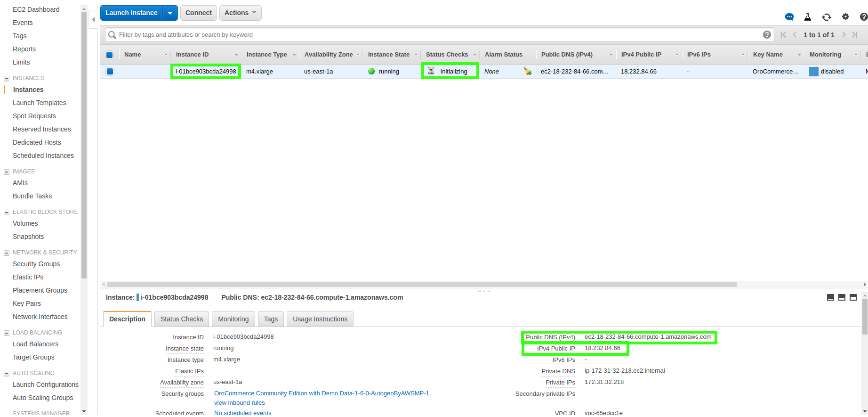868x417 pixels.
Task: Open the Usage Instructions tab
Action: coord(320,319)
